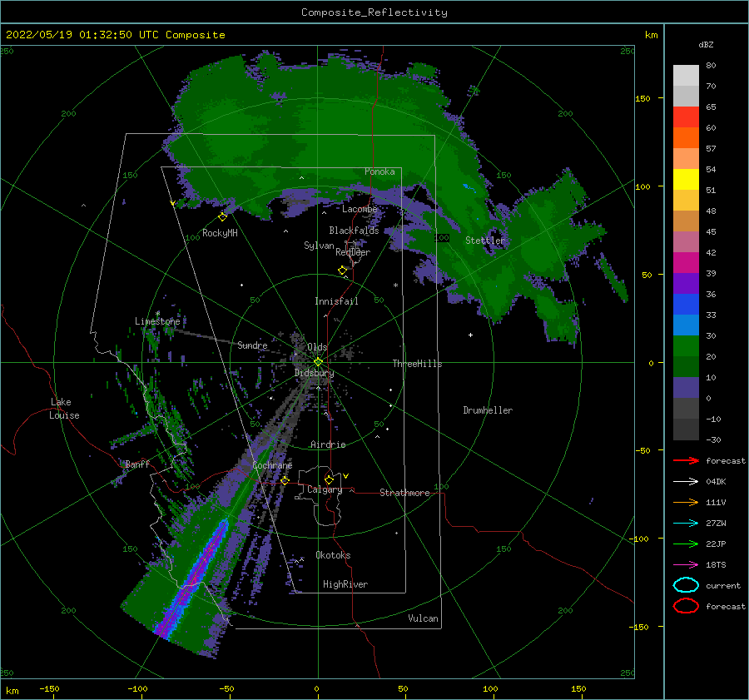Screen dimensions: 749x700
Task: Click the yellow diamond marker near Red Deer
Action: click(x=343, y=271)
